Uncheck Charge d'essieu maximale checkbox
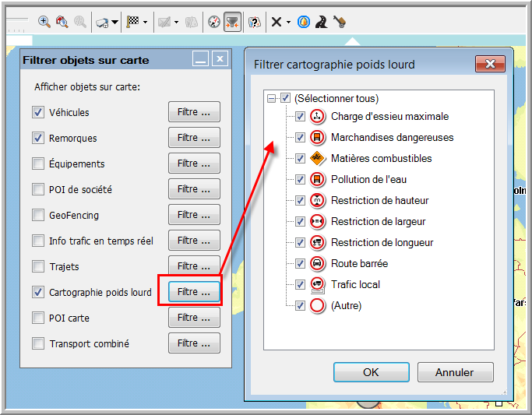This screenshot has height=415, width=532. pos(300,117)
